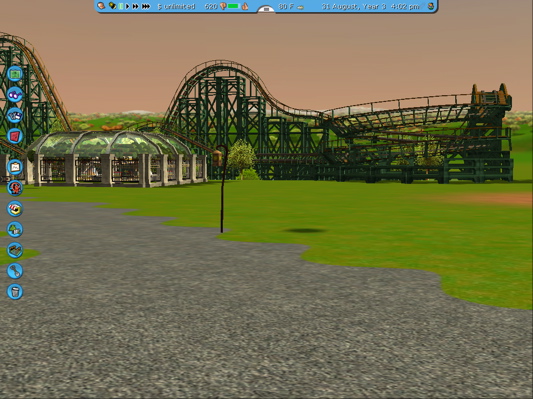Open the roller coaster rides menu
533x399 pixels.
(x=15, y=188)
